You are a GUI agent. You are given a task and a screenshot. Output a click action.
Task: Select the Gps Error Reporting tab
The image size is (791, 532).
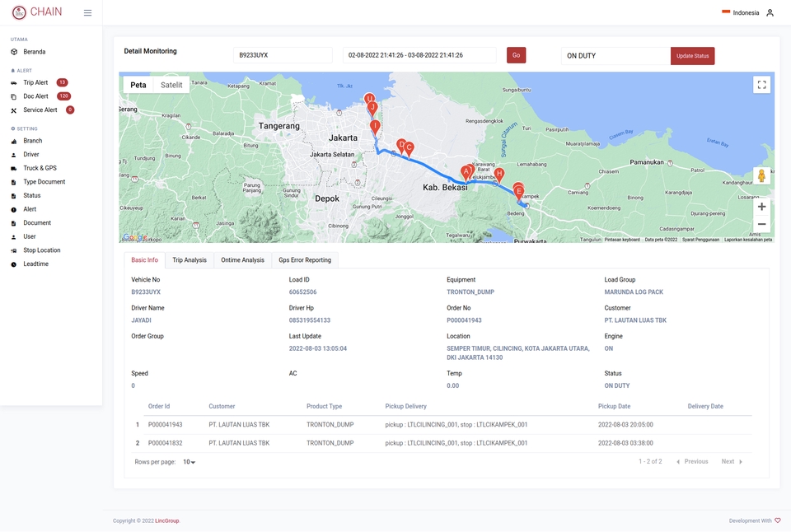click(305, 260)
